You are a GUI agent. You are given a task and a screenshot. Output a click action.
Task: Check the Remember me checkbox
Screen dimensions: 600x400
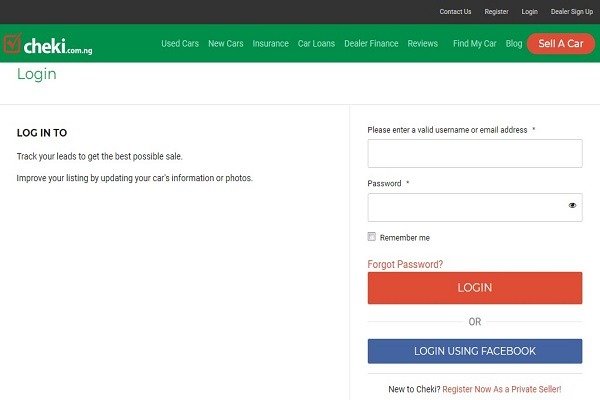(x=372, y=237)
